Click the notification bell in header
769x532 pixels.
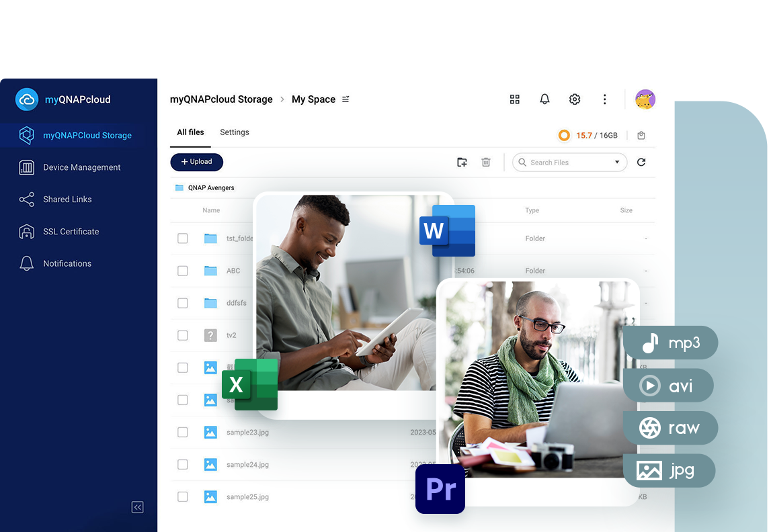click(544, 99)
